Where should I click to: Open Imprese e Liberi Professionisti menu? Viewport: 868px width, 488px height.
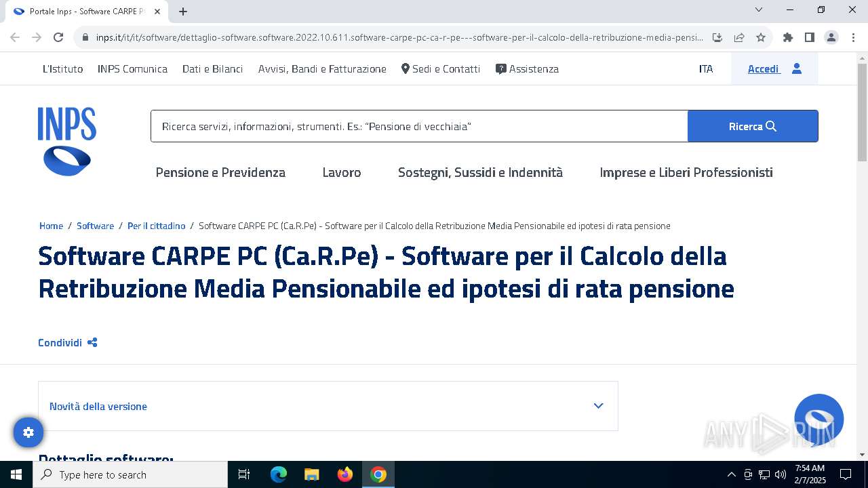[686, 172]
